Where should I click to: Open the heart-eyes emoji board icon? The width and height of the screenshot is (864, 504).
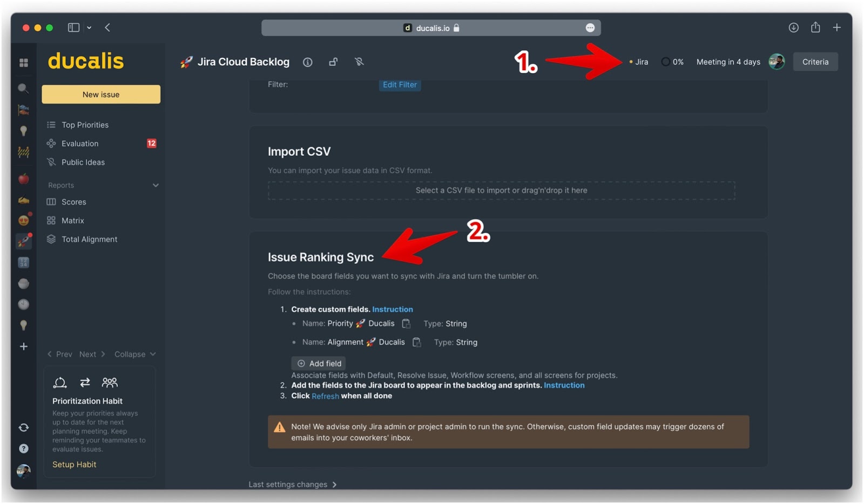tap(23, 220)
